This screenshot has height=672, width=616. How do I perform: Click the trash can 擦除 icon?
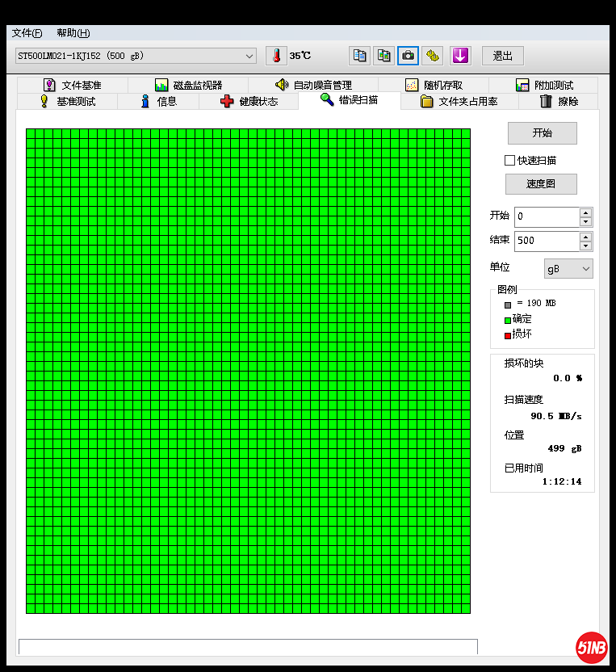point(546,101)
